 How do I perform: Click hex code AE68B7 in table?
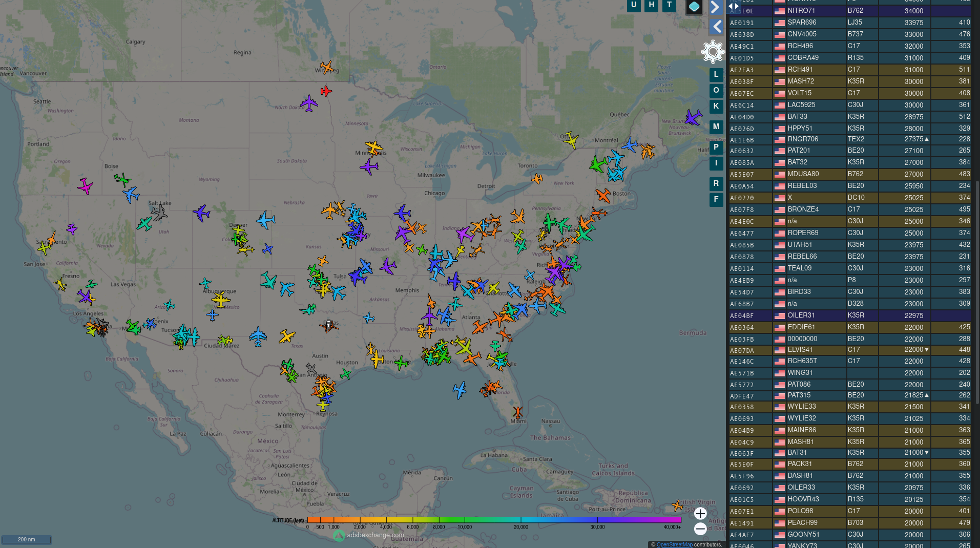(x=742, y=304)
